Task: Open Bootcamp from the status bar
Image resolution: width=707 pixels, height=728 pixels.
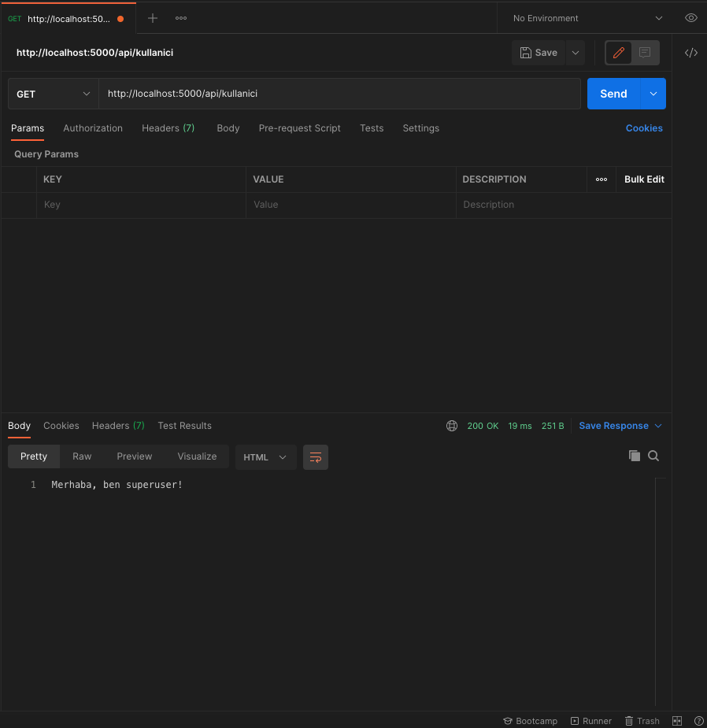Action: coord(530,721)
